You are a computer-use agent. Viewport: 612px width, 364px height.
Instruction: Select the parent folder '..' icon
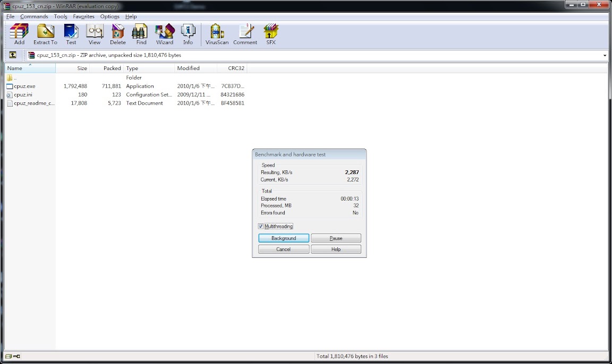[x=10, y=77]
